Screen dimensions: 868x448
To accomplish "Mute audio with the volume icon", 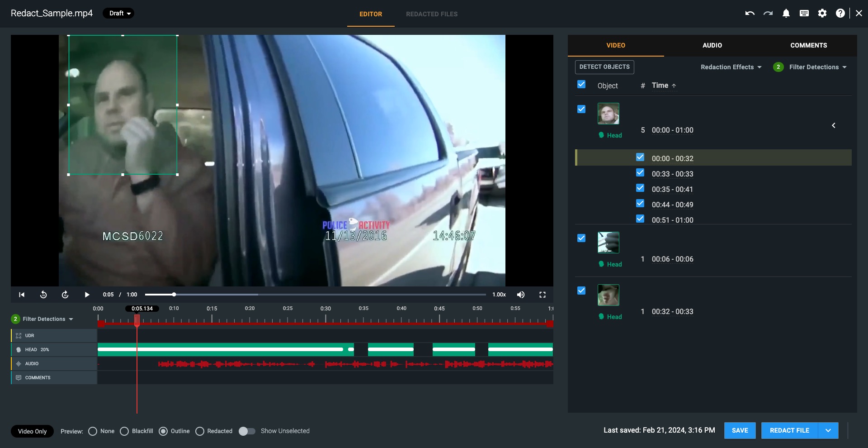I will pyautogui.click(x=521, y=295).
